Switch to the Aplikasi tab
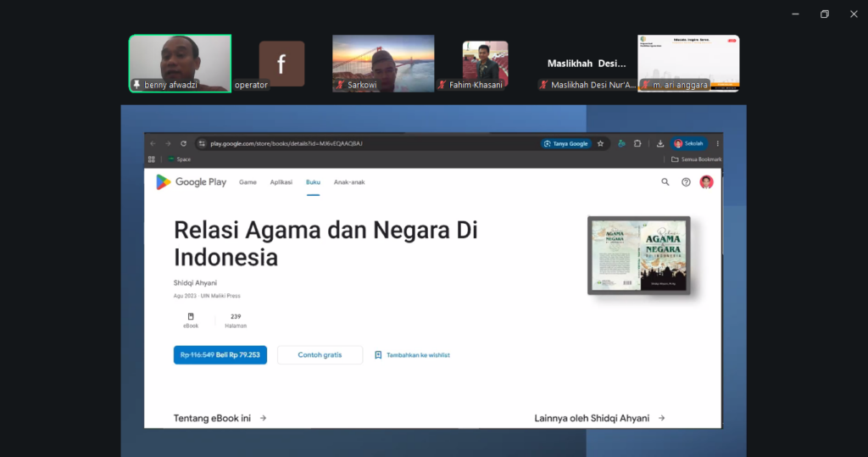The image size is (868, 457). 281,182
